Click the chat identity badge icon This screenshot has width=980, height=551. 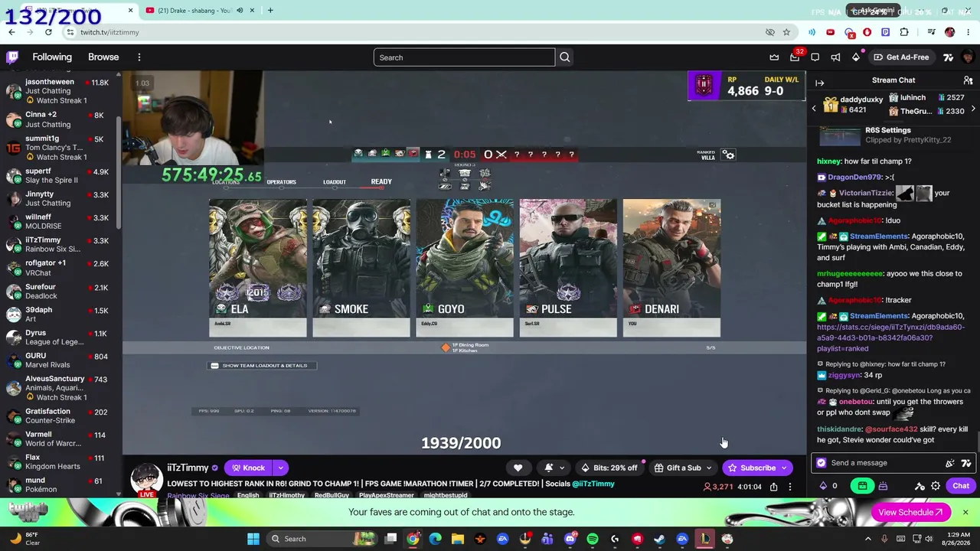[x=822, y=463]
